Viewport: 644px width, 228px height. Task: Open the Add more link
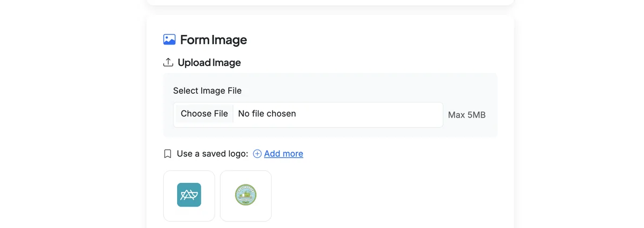(x=283, y=153)
